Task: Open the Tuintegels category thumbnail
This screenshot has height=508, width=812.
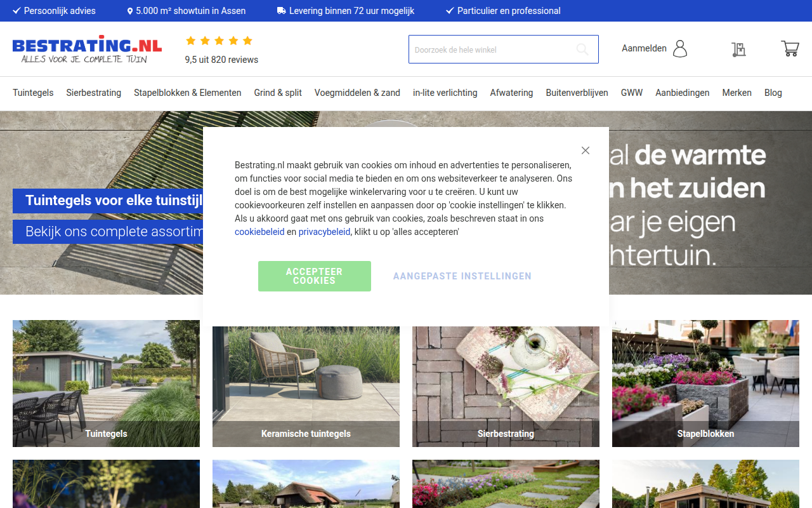Action: 106,384
